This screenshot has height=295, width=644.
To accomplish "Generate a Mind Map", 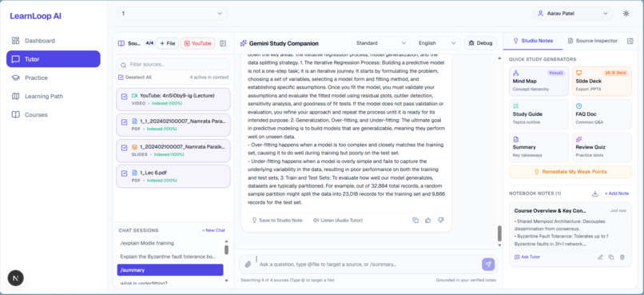I will point(539,81).
